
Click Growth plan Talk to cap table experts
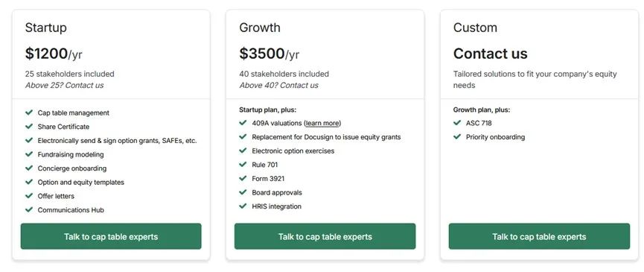coord(325,236)
